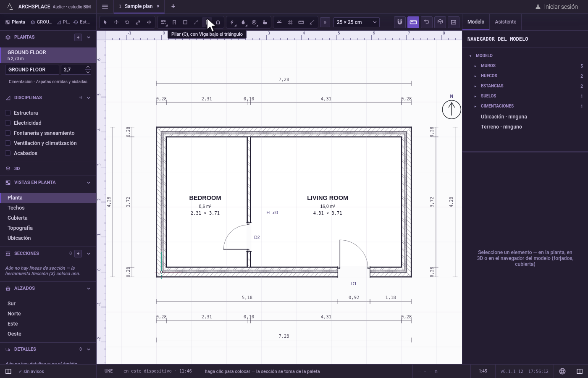Click the floor name field GROUND FLOOR
588x378 pixels.
32,70
